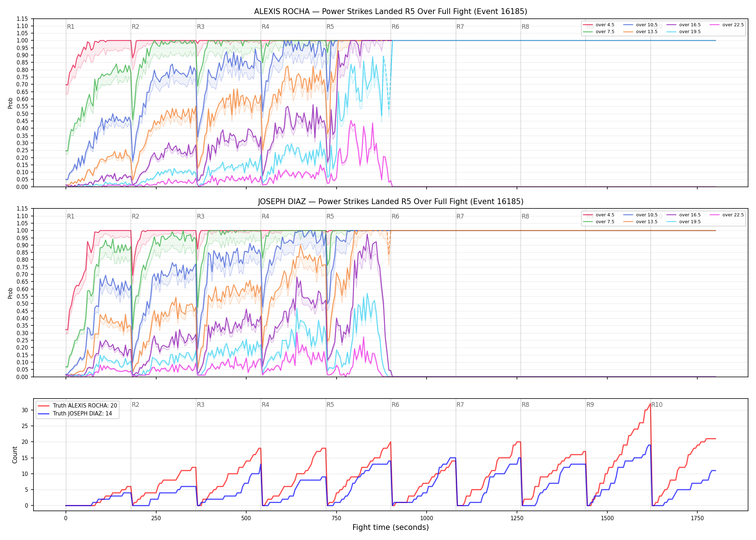Click magenta 'over 22.5' line swatch in Diaz legend
Viewport: 756px width, 540px height.
[x=715, y=215]
